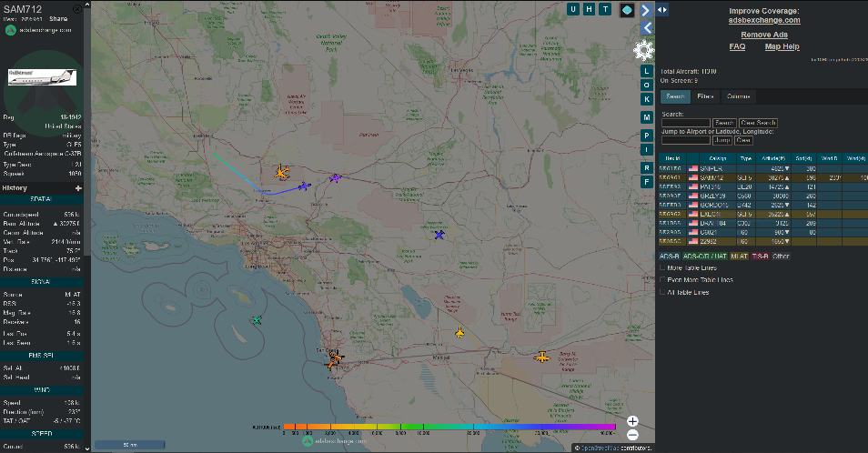Enable the All Table Lines checkbox
The image size is (868, 453).
tap(662, 292)
